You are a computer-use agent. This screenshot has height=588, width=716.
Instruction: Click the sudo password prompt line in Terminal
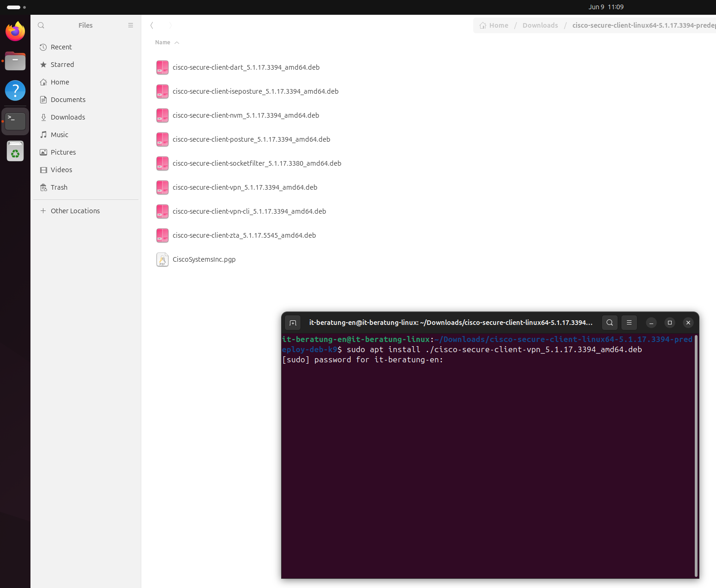click(363, 360)
